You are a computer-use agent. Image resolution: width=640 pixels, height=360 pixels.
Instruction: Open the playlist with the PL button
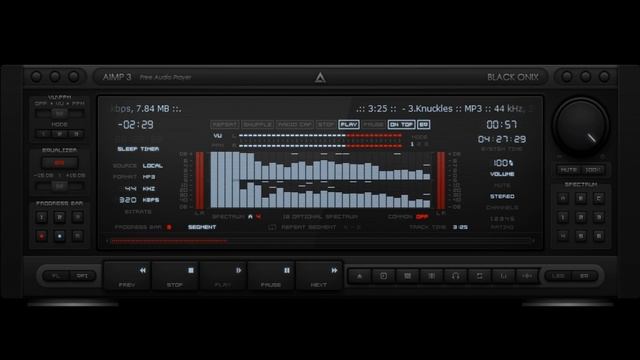(x=56, y=276)
